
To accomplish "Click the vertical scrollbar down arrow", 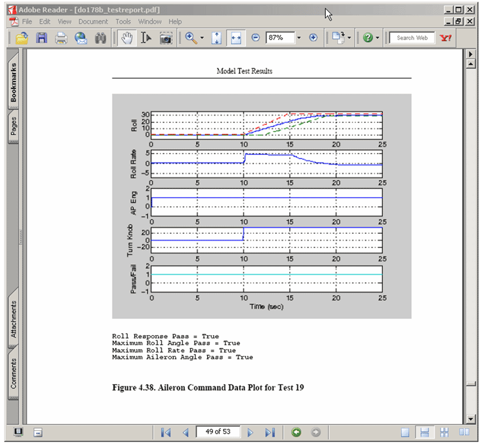I will tap(471, 418).
